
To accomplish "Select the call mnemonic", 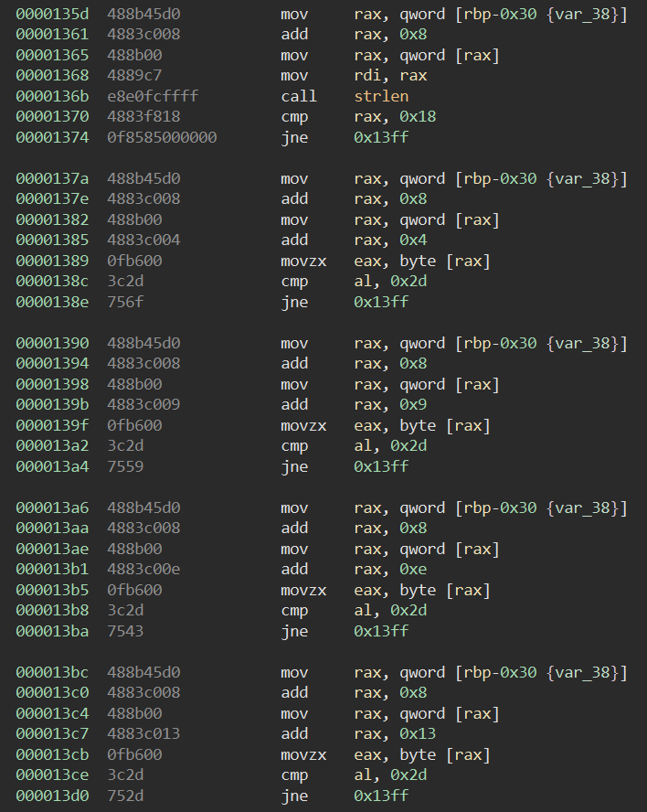I will 299,96.
